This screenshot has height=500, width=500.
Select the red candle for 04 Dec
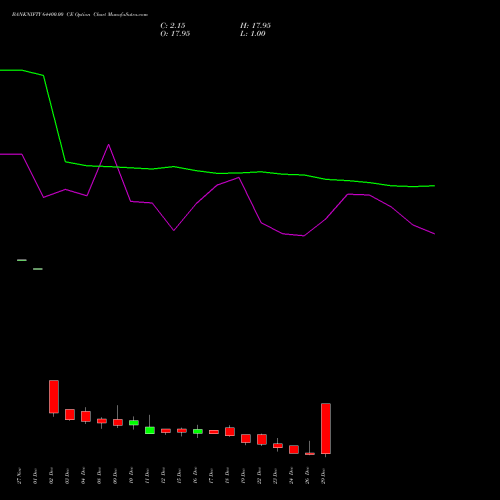point(86,416)
